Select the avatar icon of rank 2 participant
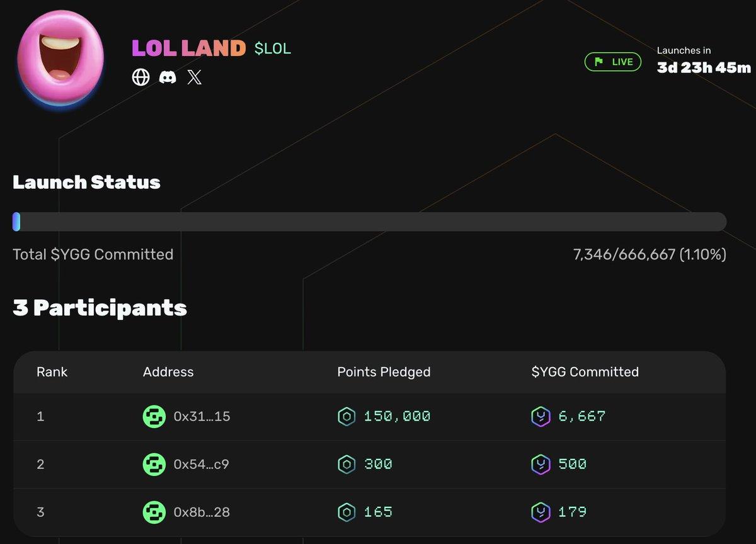Image resolution: width=756 pixels, height=544 pixels. tap(154, 464)
